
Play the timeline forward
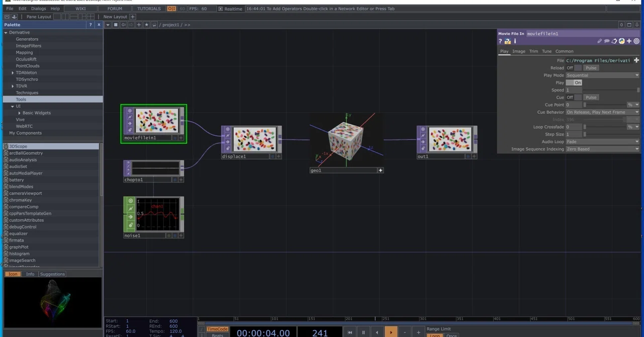[391, 332]
